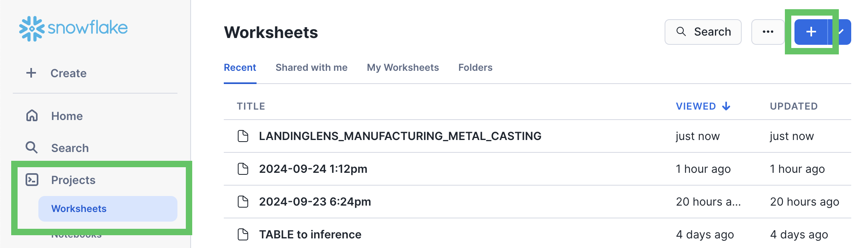Click the blue plus new worksheet button
This screenshot has height=248, width=868.
point(811,32)
